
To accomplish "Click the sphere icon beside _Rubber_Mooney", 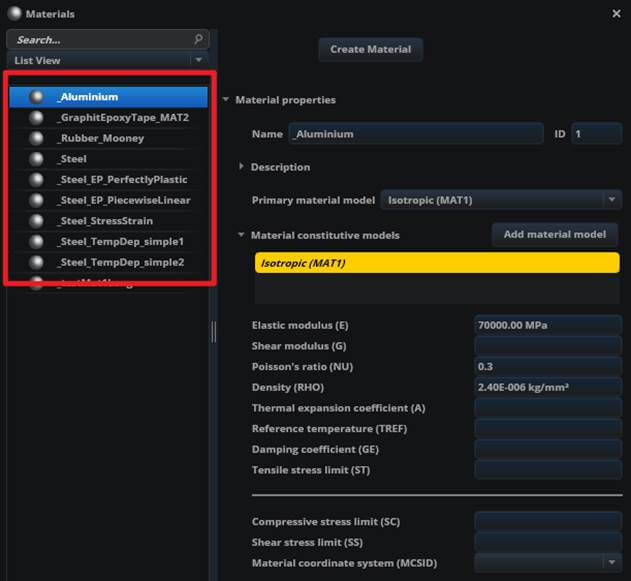I will coord(38,138).
